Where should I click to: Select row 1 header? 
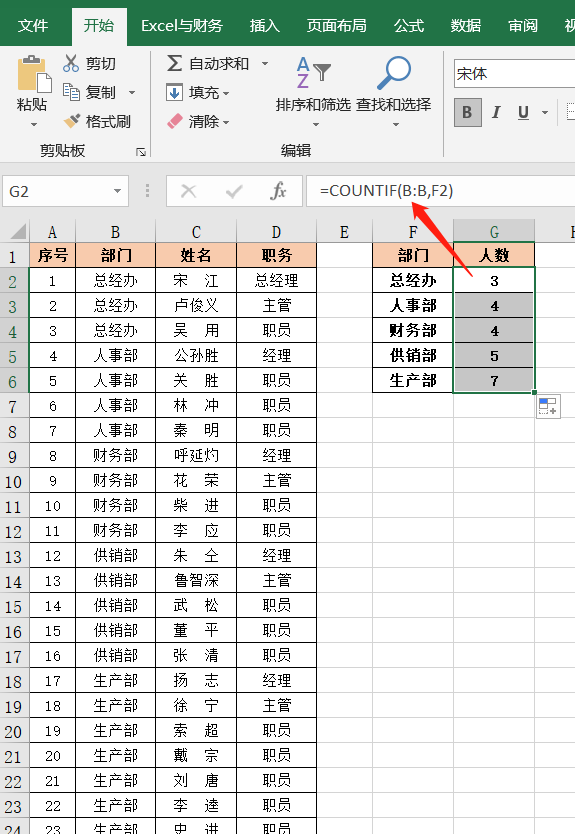point(14,256)
